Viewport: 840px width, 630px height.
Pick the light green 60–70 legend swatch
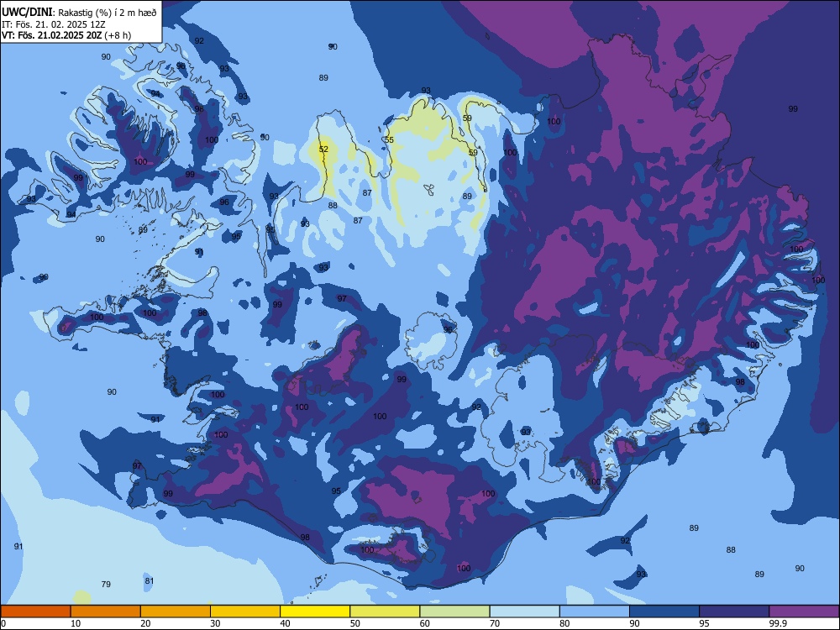[454, 612]
